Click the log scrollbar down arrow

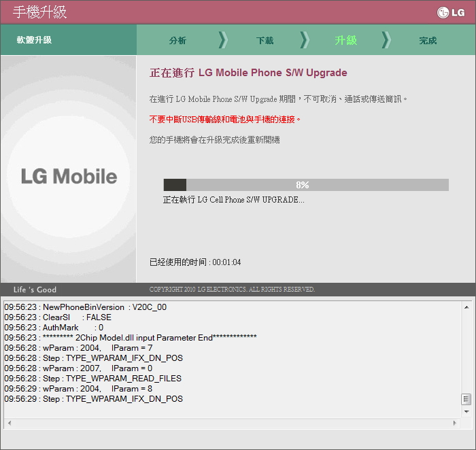click(x=466, y=412)
